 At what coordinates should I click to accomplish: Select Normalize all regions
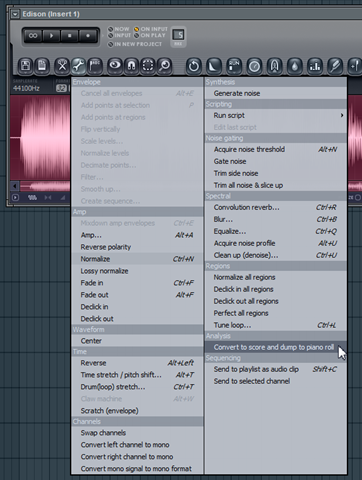click(x=276, y=277)
